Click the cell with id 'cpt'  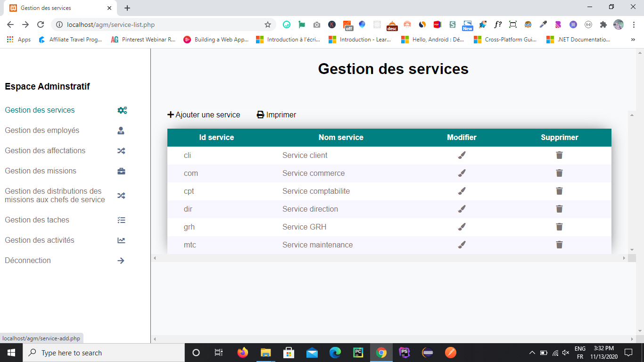189,191
